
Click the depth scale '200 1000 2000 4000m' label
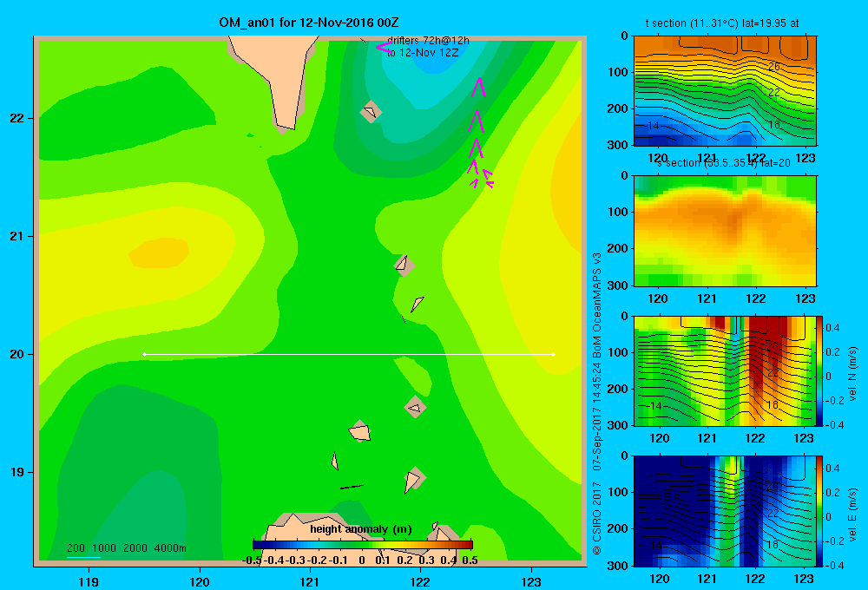(126, 548)
